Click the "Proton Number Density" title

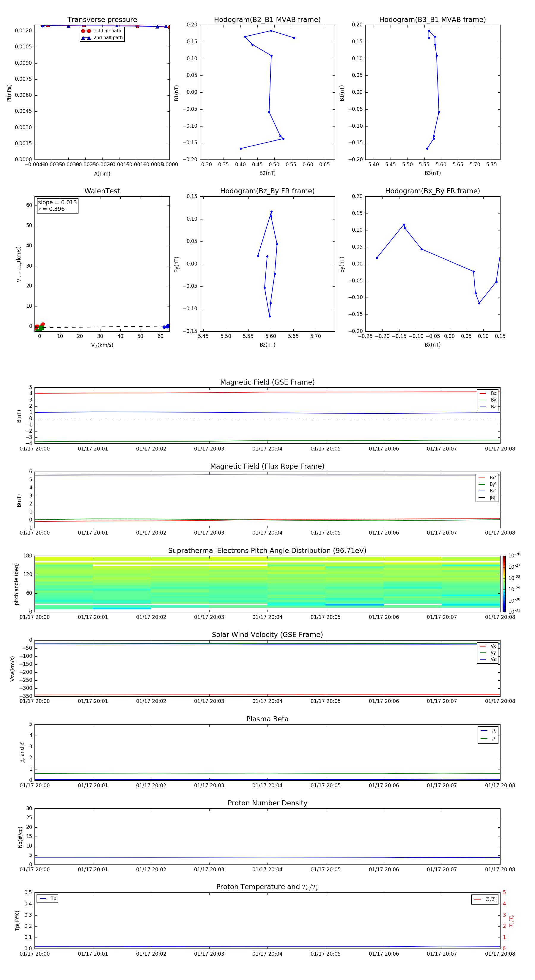tap(267, 803)
